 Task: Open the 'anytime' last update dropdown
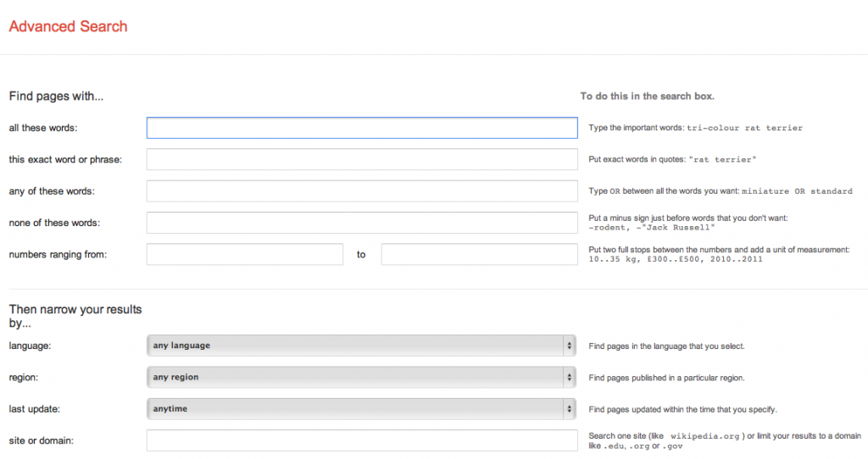[x=361, y=409]
